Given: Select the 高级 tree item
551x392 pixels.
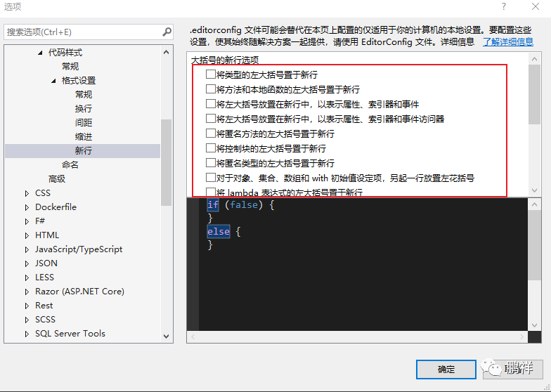Looking at the screenshot, I should tap(57, 178).
